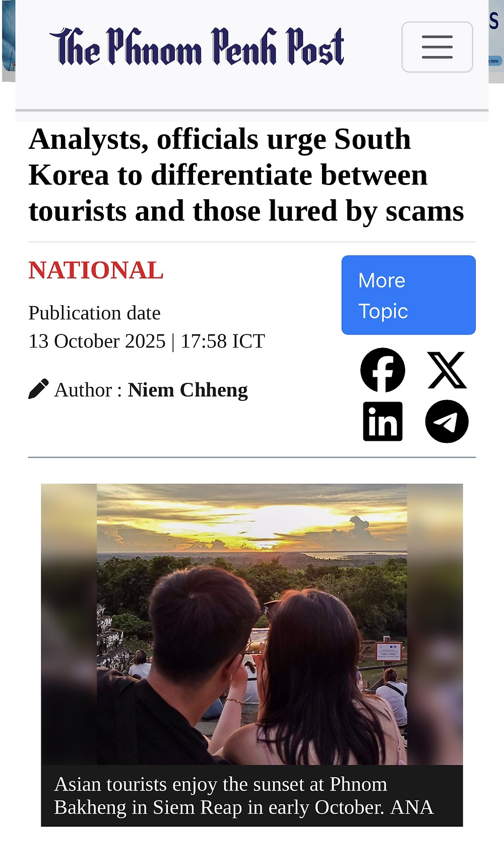
Task: Share article on Facebook
Action: [x=383, y=370]
